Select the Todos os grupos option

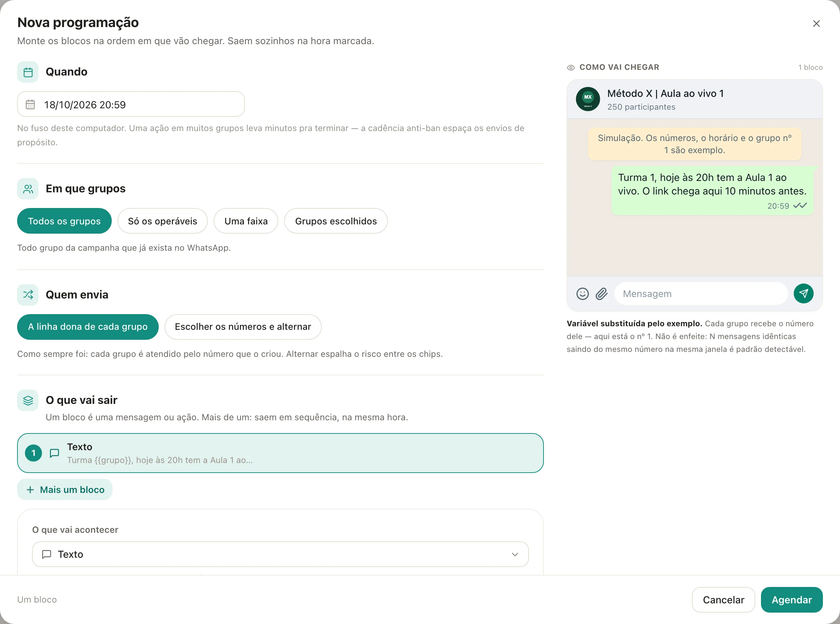[64, 221]
